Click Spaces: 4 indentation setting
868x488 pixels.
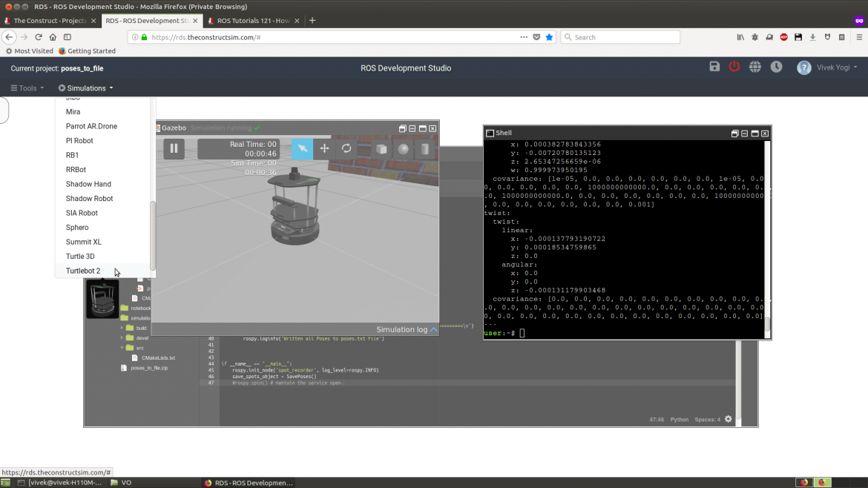coord(708,419)
